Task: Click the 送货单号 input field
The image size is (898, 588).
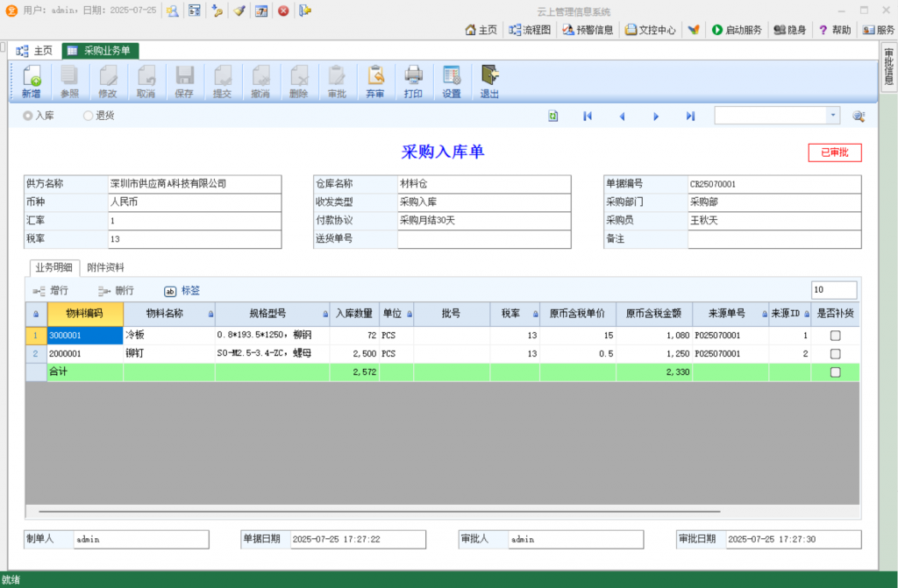Action: [484, 238]
